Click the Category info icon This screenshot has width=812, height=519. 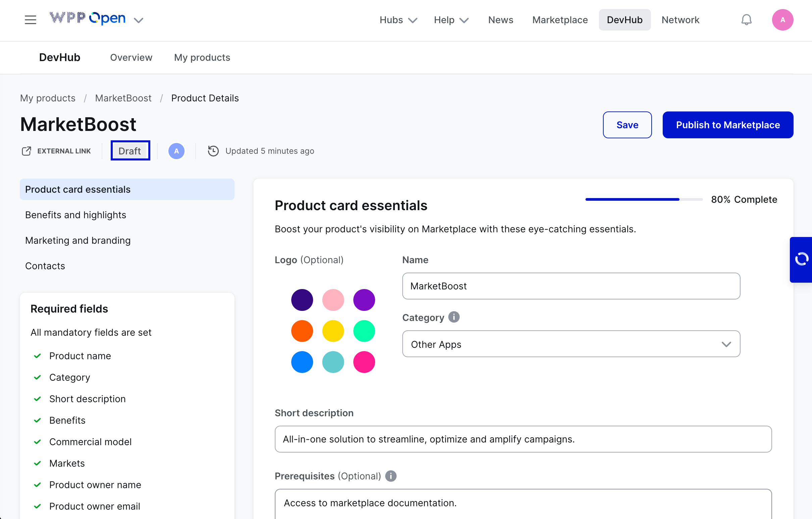(x=454, y=317)
